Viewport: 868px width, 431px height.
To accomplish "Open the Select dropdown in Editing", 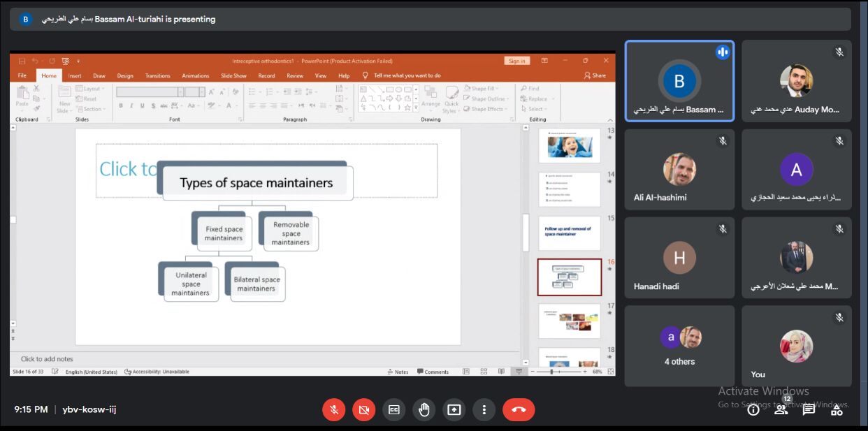I will (536, 109).
